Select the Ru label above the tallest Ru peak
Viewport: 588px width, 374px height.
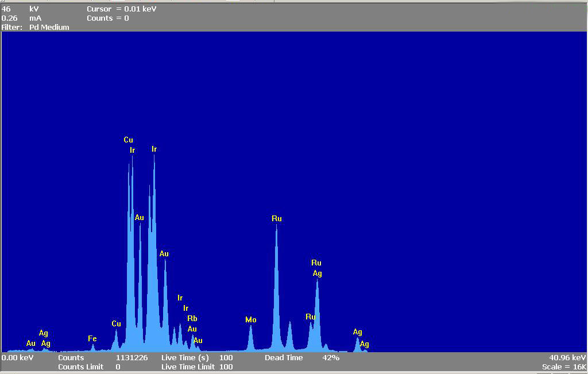click(x=277, y=219)
